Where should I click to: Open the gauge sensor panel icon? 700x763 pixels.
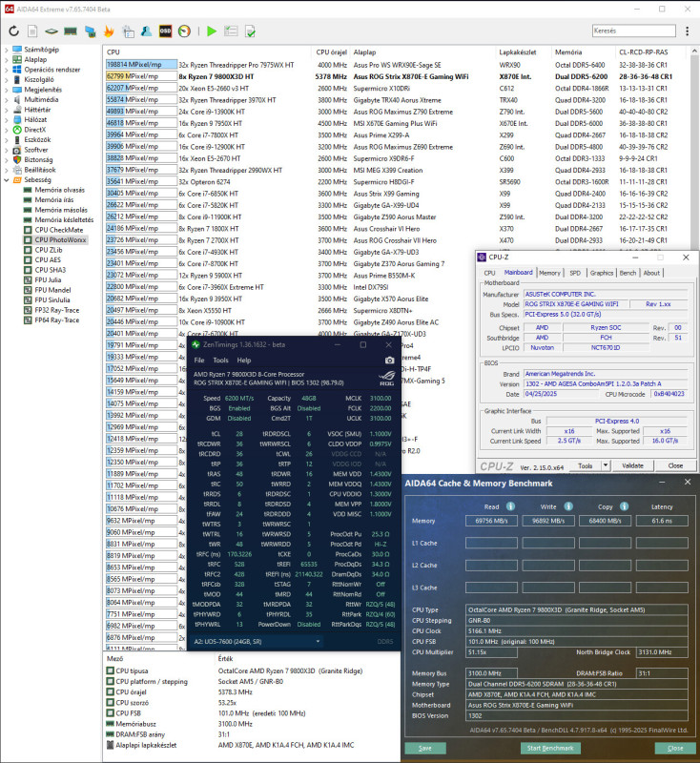coord(184,31)
